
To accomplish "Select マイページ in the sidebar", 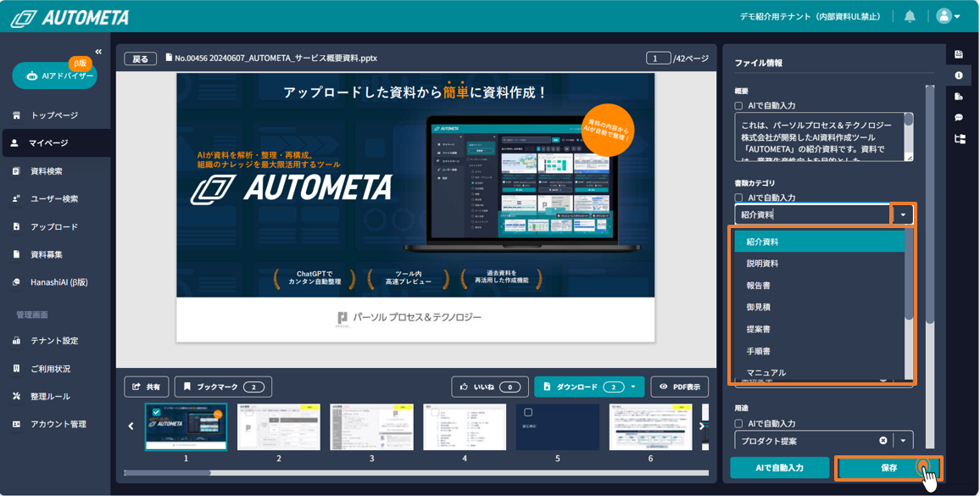I will [x=55, y=142].
